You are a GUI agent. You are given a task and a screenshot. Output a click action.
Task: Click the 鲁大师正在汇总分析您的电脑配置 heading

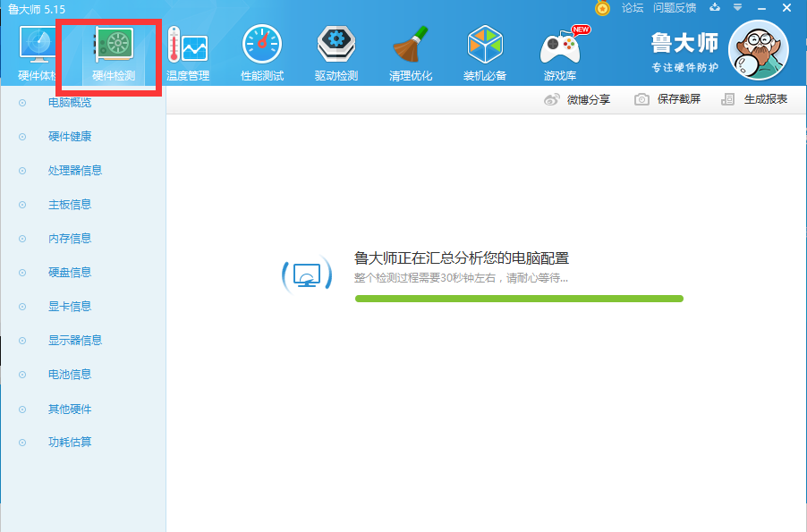pos(462,258)
